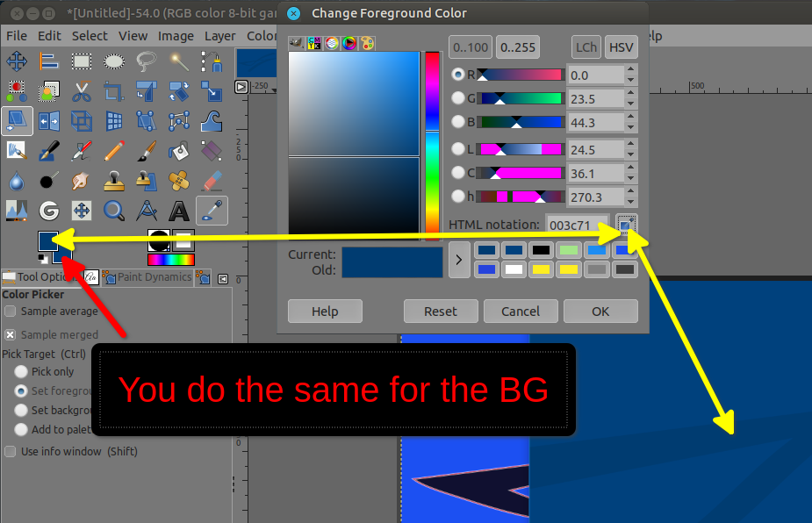
Task: Choose the Text tool
Action: (x=179, y=211)
